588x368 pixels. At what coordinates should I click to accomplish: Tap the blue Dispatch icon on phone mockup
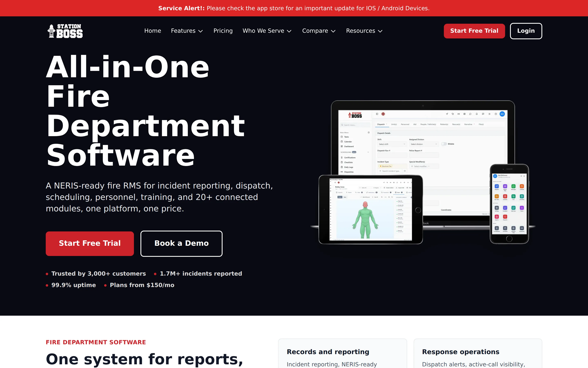(x=497, y=186)
